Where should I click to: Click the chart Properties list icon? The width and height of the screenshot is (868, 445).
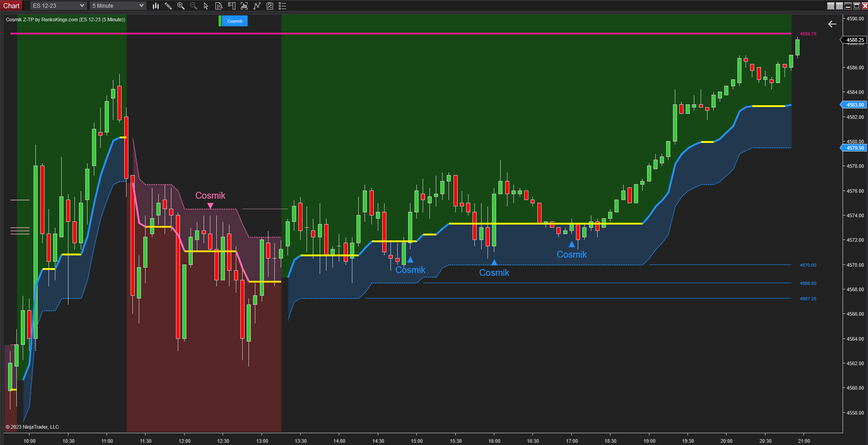click(x=283, y=6)
